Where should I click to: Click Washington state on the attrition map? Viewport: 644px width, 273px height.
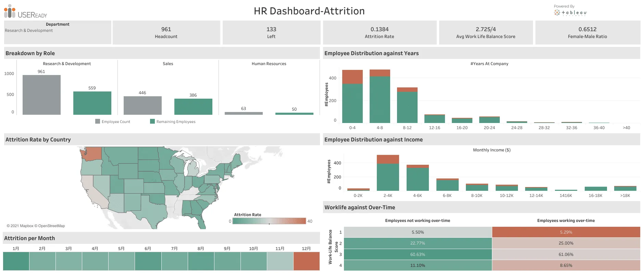click(94, 153)
